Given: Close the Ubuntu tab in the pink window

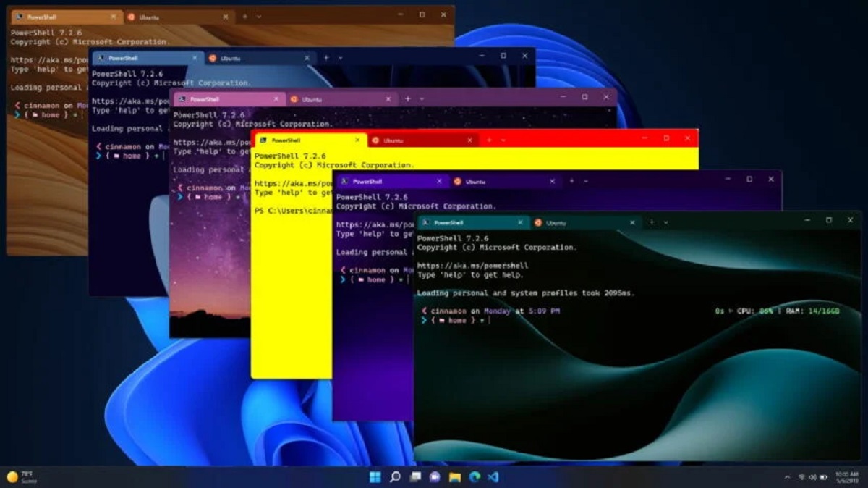Looking at the screenshot, I should pyautogui.click(x=388, y=98).
